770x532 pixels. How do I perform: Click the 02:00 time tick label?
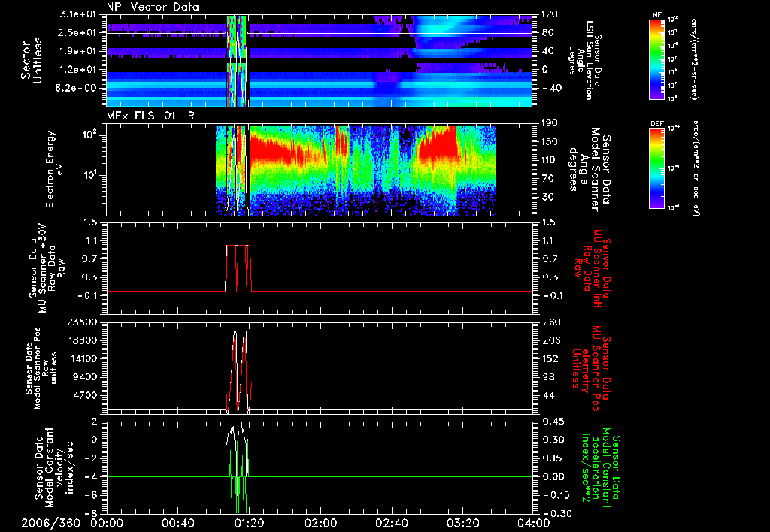(320, 523)
